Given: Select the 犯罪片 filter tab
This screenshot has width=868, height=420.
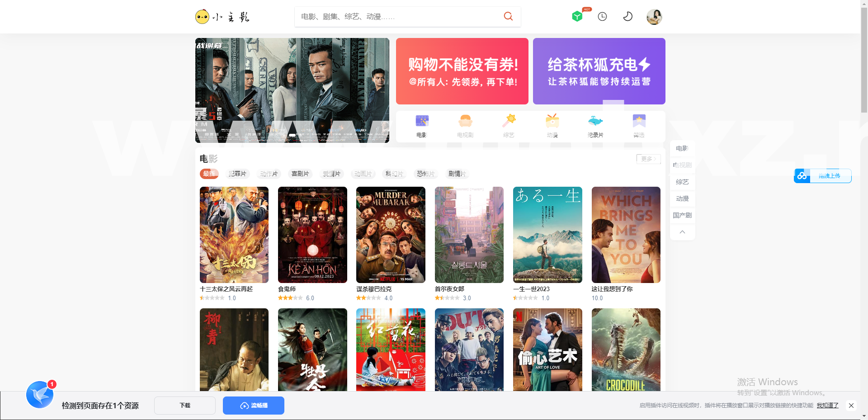Looking at the screenshot, I should (x=237, y=174).
